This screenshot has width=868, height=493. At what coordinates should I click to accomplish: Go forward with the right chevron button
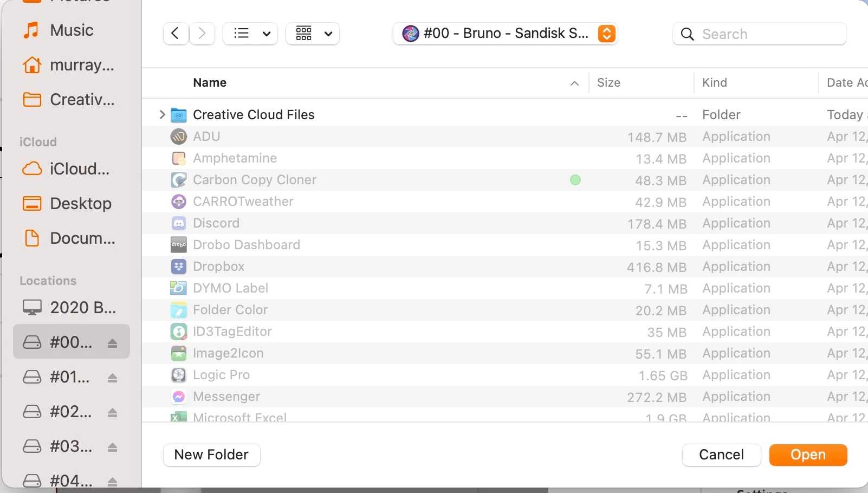click(202, 34)
